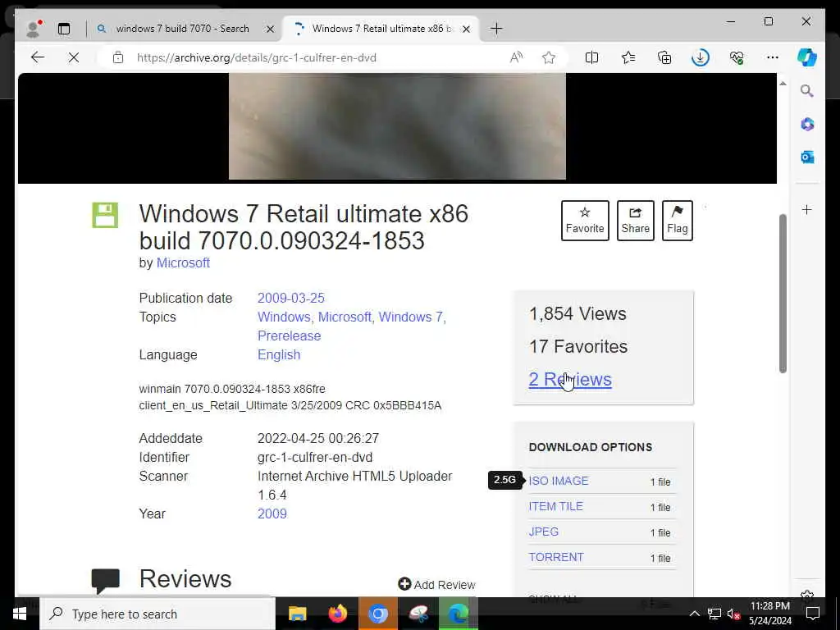Open the Microsoft topic link
Screen dimensions: 840x630
(x=345, y=317)
